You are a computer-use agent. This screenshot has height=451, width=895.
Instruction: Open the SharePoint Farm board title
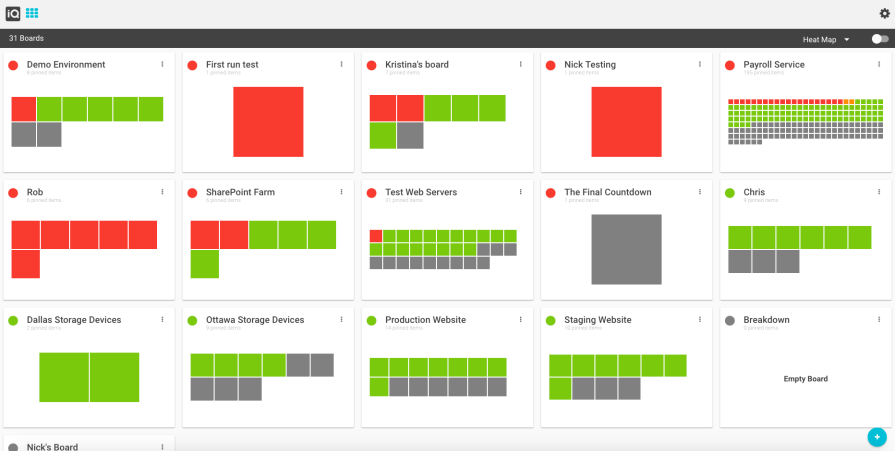point(240,192)
